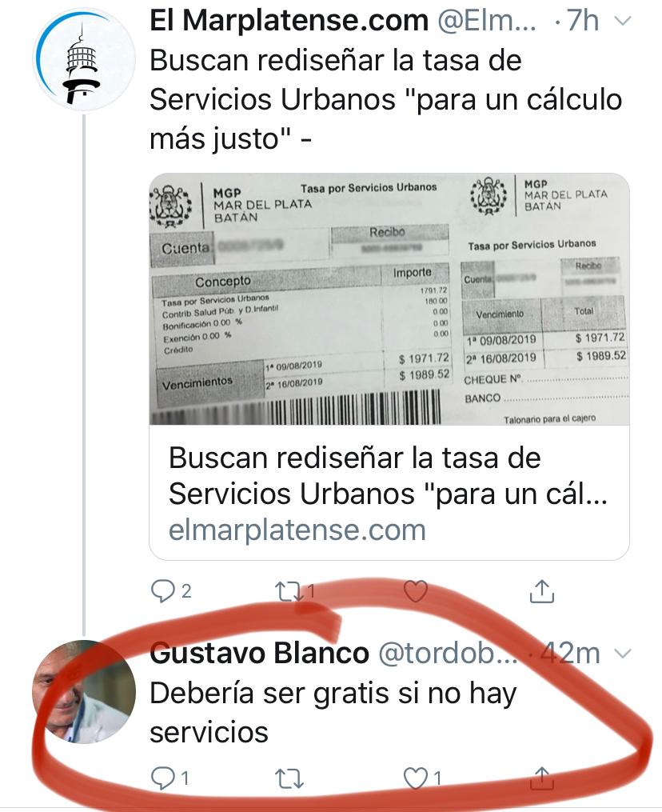662x812 pixels.
Task: Open tweet text 'Debería ser gratis si no hay servicios'
Action: click(333, 713)
